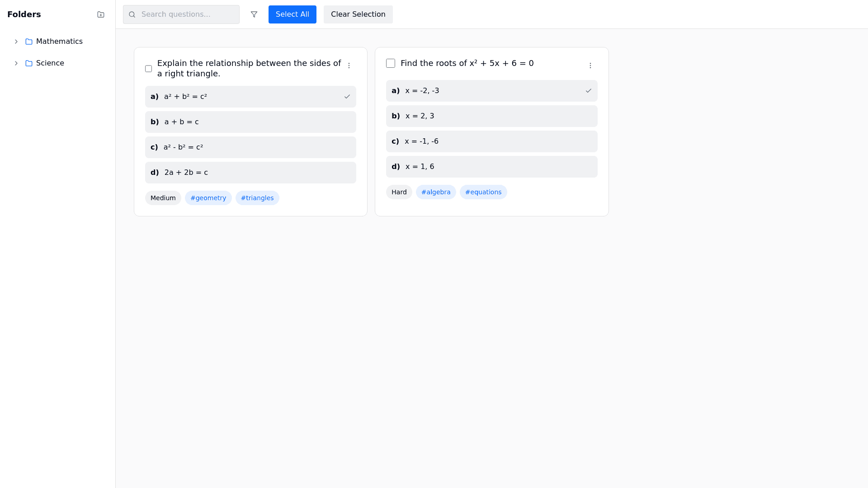Open the filter funnel icon

click(x=254, y=14)
